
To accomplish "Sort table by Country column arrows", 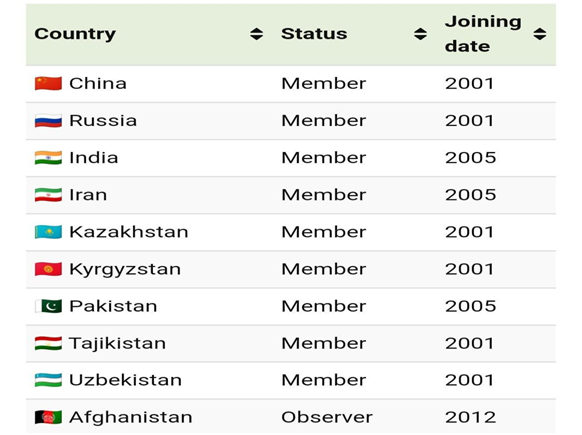I will (x=256, y=34).
